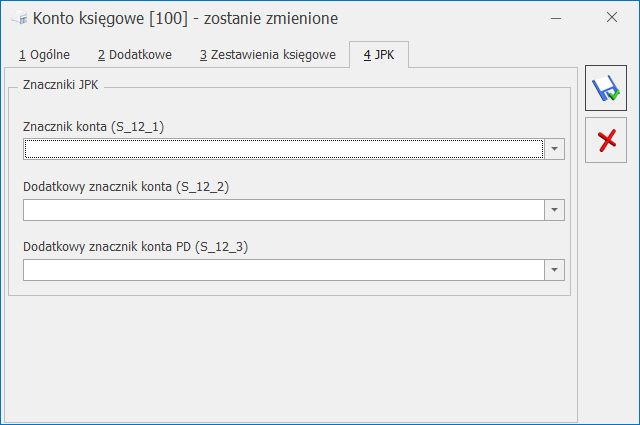Image resolution: width=640 pixels, height=425 pixels.
Task: Click the Znacznik konta (S_12_1) label
Action: click(x=93, y=127)
